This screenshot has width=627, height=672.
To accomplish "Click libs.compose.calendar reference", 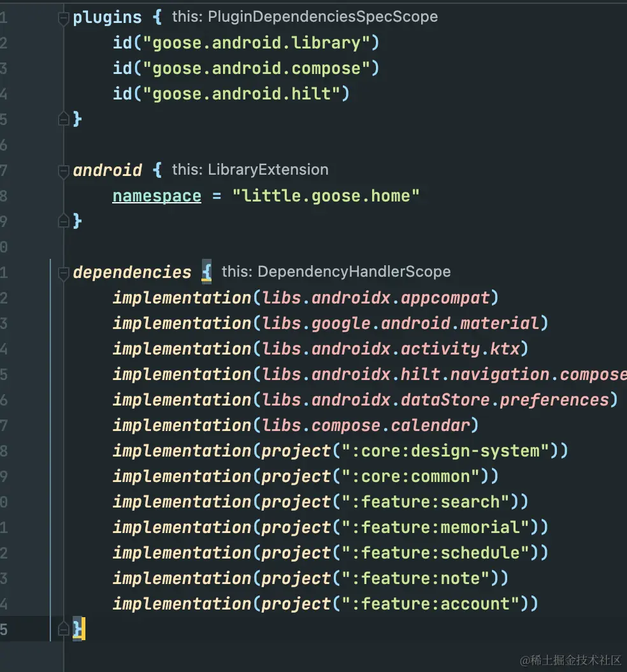I will pos(366,425).
